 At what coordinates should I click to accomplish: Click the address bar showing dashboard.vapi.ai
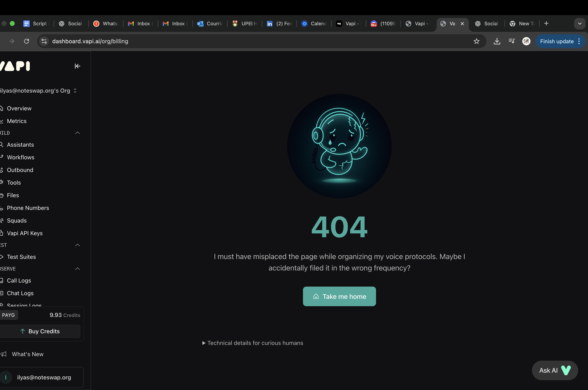pyautogui.click(x=90, y=41)
